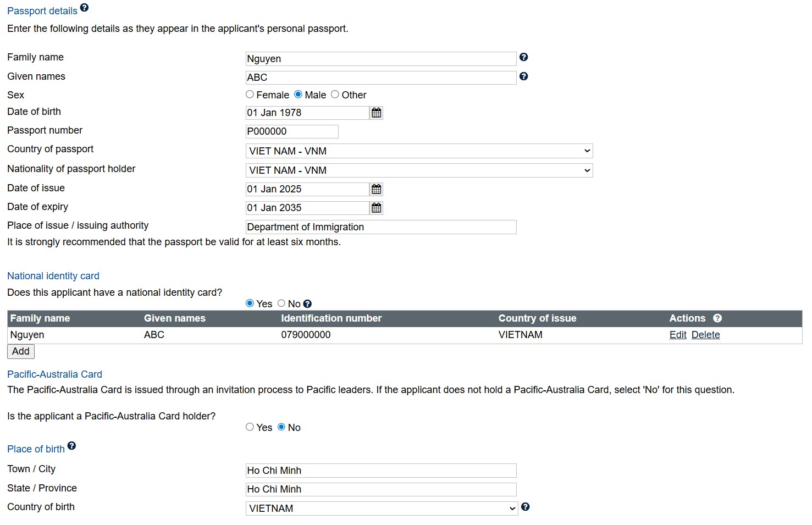
Task: Click Add identity card button
Action: pyautogui.click(x=21, y=351)
